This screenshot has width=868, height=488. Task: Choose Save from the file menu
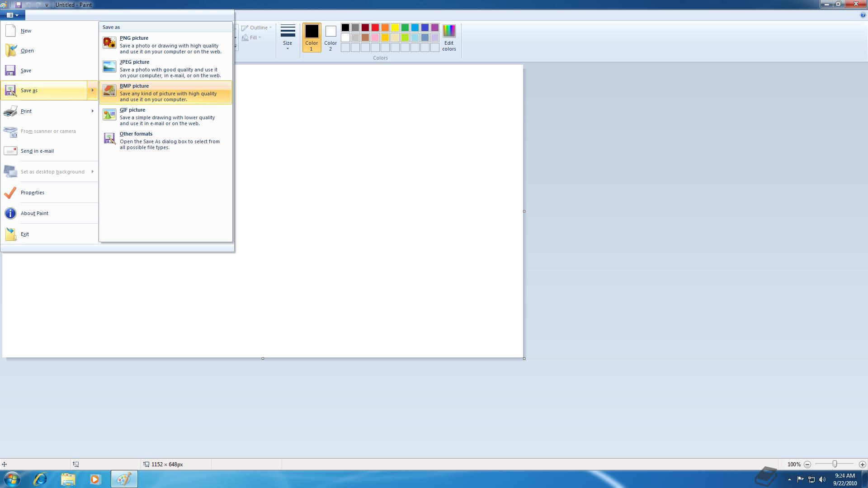[50, 70]
